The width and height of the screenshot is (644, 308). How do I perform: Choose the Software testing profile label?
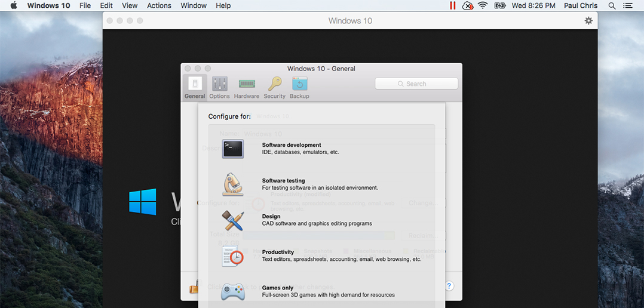coord(283,180)
